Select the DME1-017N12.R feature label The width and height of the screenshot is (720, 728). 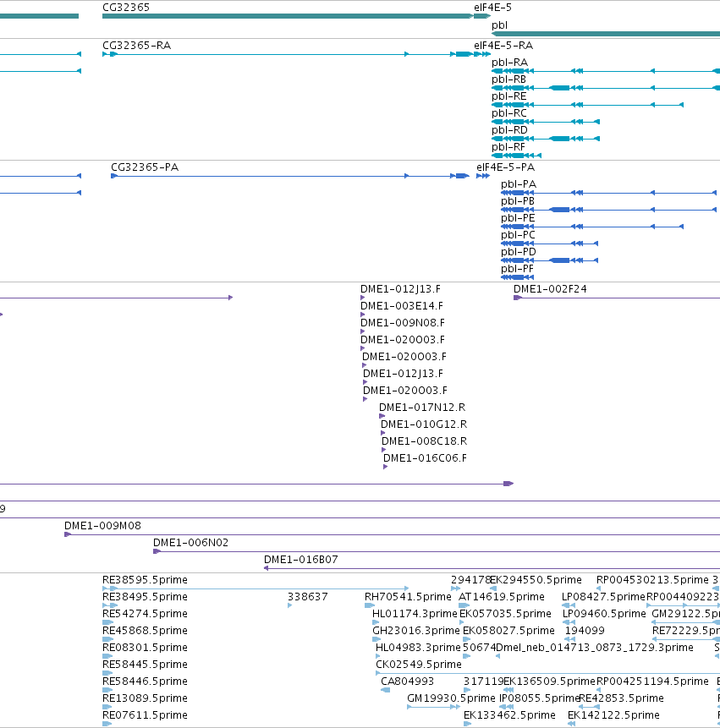click(422, 408)
